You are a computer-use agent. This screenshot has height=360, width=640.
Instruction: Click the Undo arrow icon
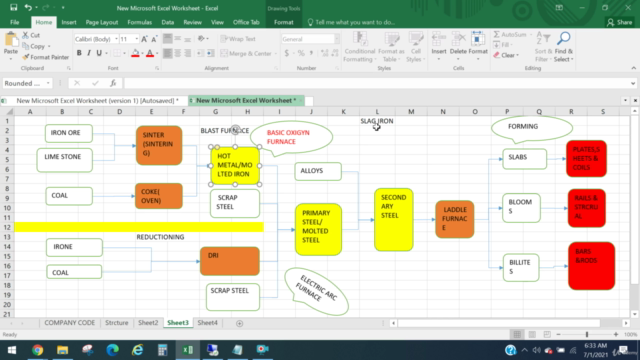point(28,7)
